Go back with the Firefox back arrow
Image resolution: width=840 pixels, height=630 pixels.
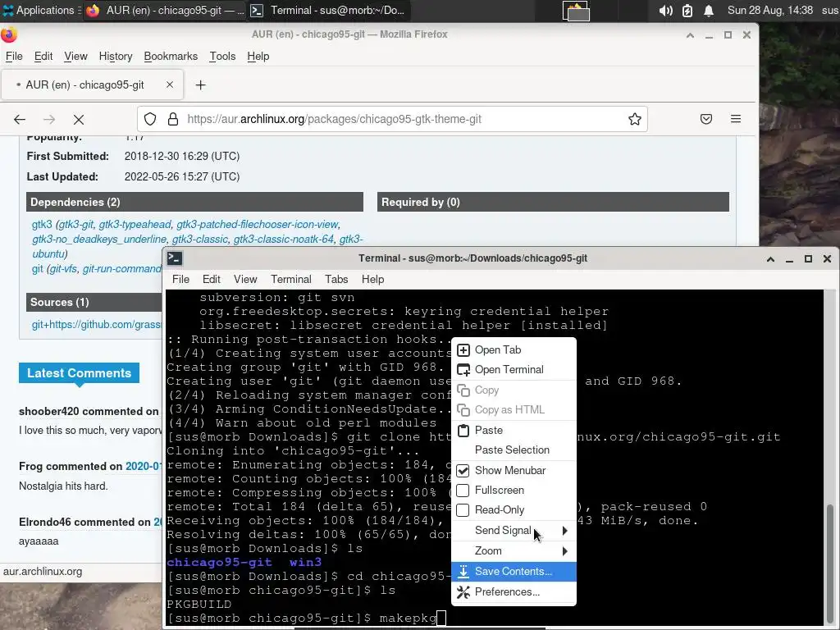[20, 120]
